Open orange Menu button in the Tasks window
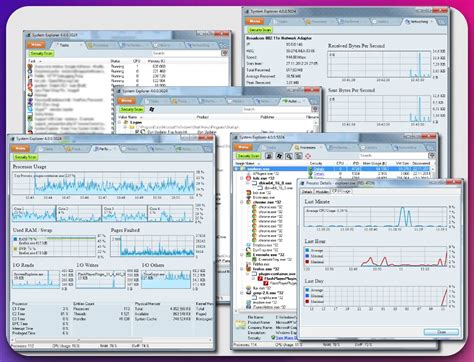Viewport: 474px width, 362px height. [36, 45]
